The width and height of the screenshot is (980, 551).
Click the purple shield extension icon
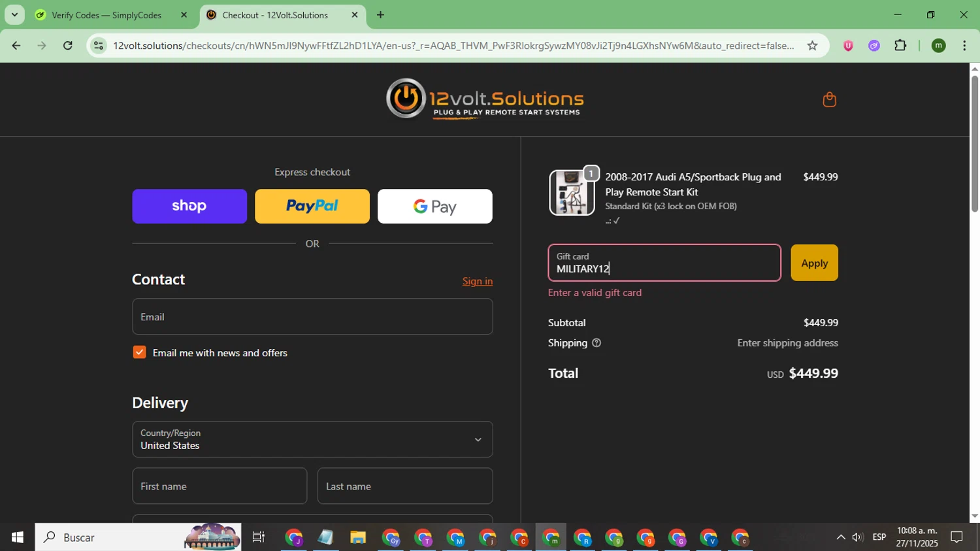pos(848,46)
